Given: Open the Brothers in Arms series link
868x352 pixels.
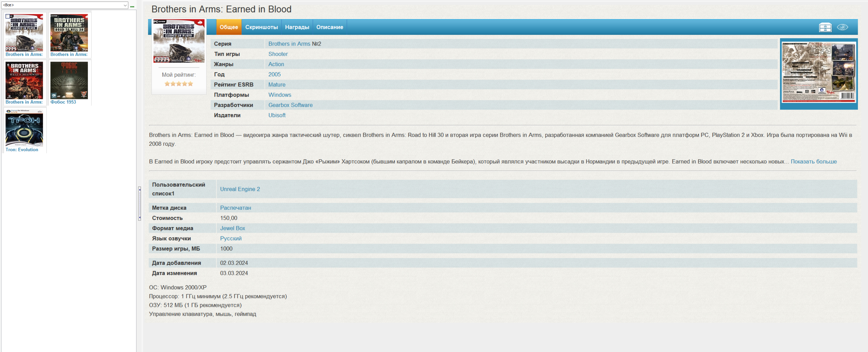Looking at the screenshot, I should tap(289, 44).
